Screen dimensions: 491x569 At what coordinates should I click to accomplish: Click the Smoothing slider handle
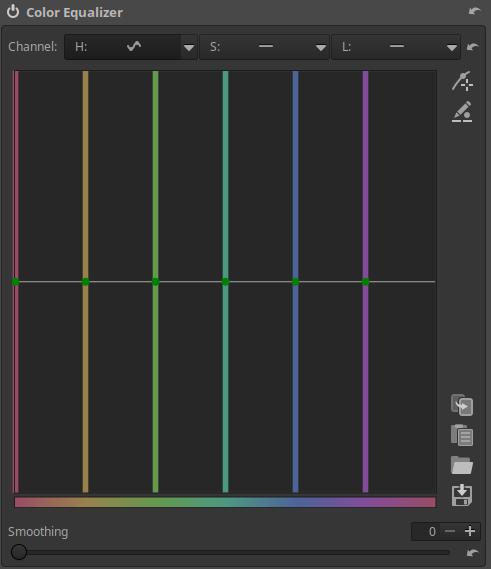point(19,552)
